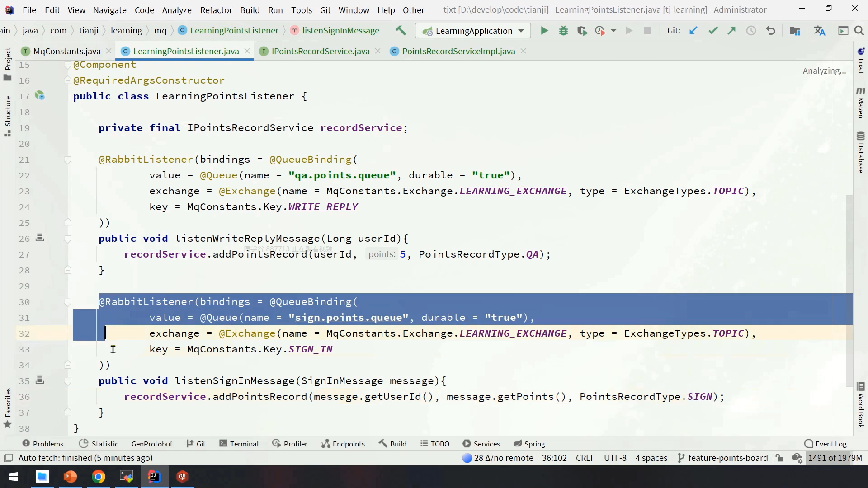
Task: Open the Terminal tool window
Action: 239,444
